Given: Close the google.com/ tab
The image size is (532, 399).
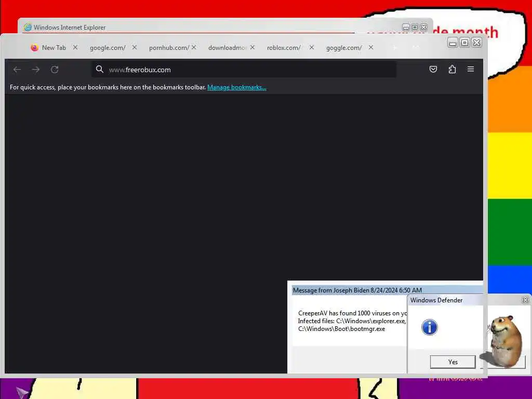Looking at the screenshot, I should (x=135, y=47).
